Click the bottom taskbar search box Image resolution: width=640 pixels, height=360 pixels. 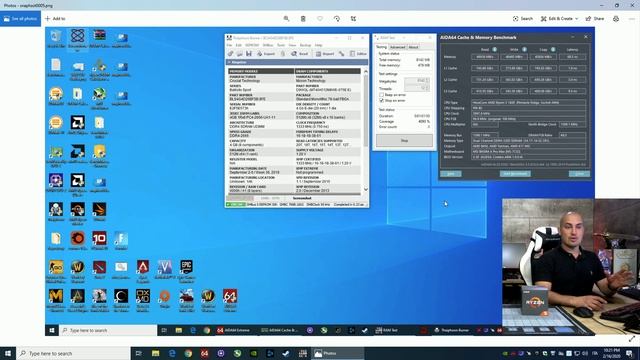tap(73, 353)
